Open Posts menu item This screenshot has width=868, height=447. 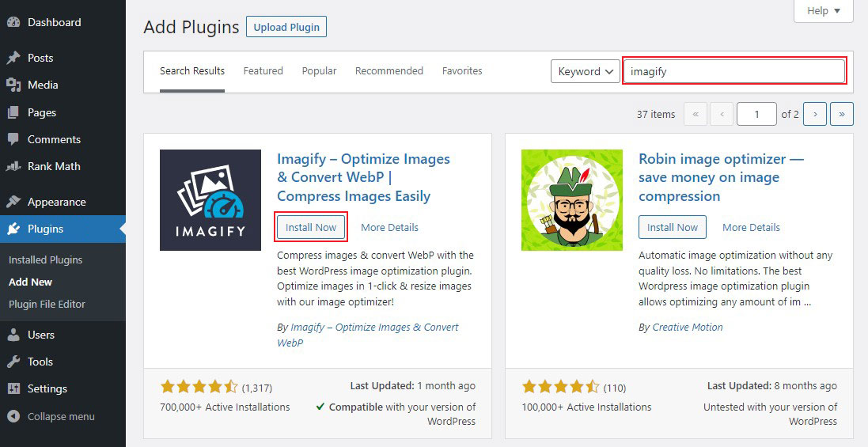[63, 58]
